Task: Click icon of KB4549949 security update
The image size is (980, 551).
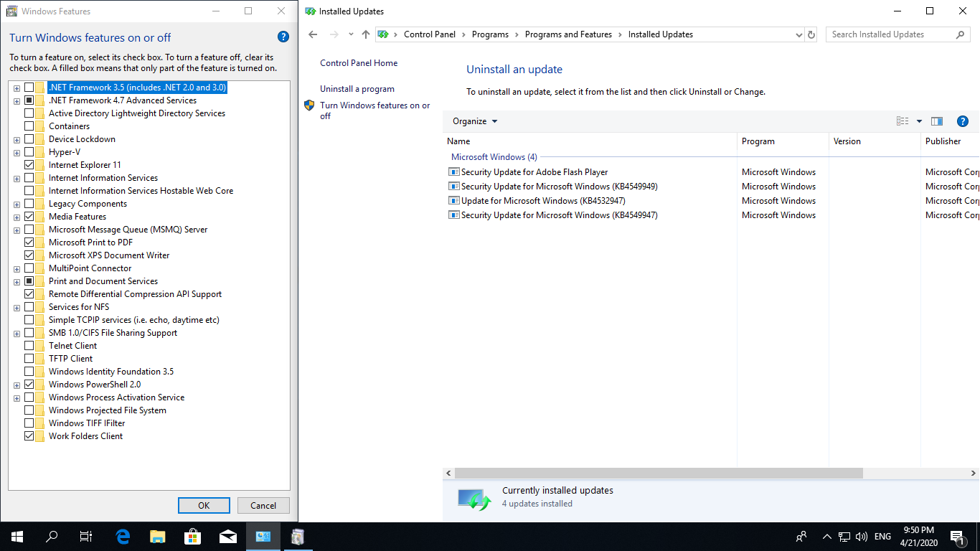Action: tap(453, 187)
